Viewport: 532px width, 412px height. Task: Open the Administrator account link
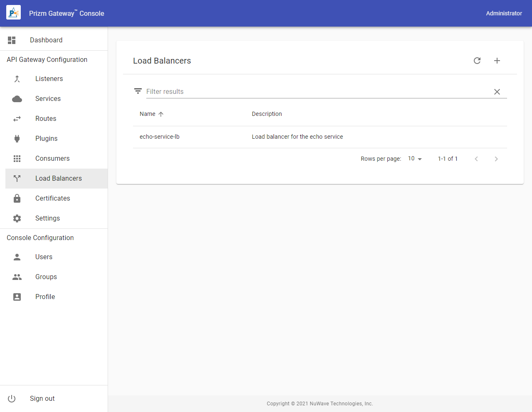click(x=504, y=13)
